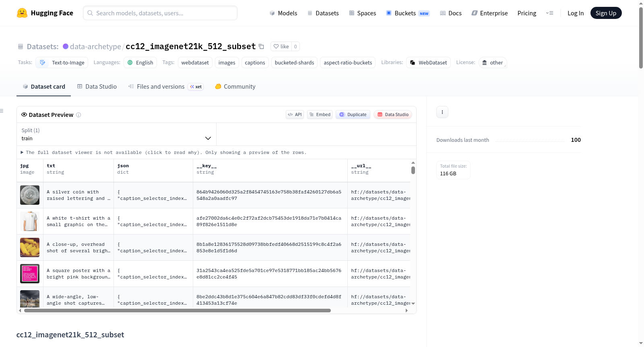This screenshot has height=347, width=644.
Task: Go to the Community tab
Action: point(235,87)
